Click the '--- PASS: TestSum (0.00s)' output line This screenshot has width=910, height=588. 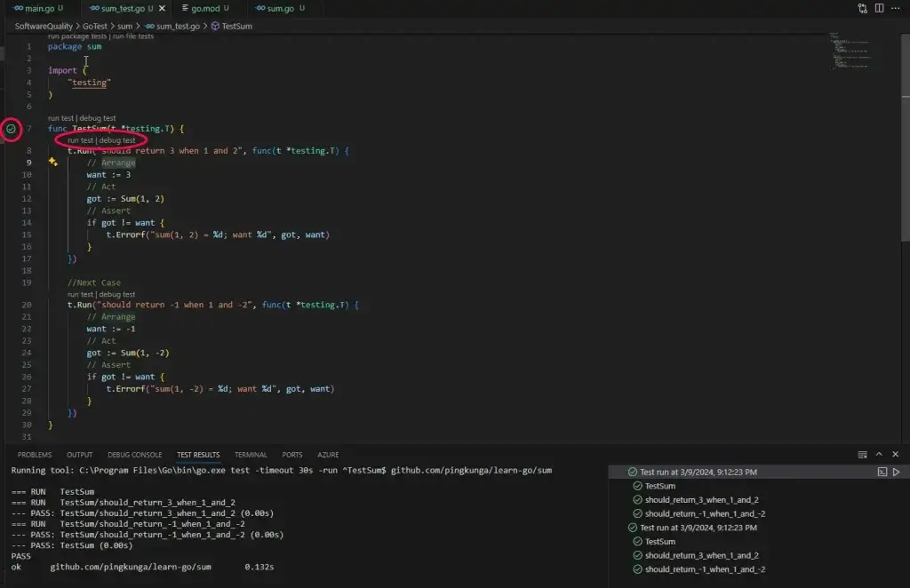coord(72,545)
